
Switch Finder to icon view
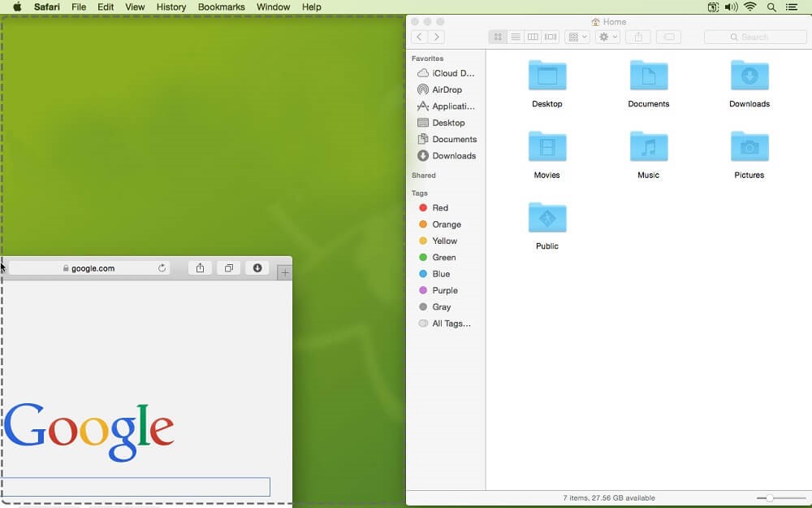[498, 37]
